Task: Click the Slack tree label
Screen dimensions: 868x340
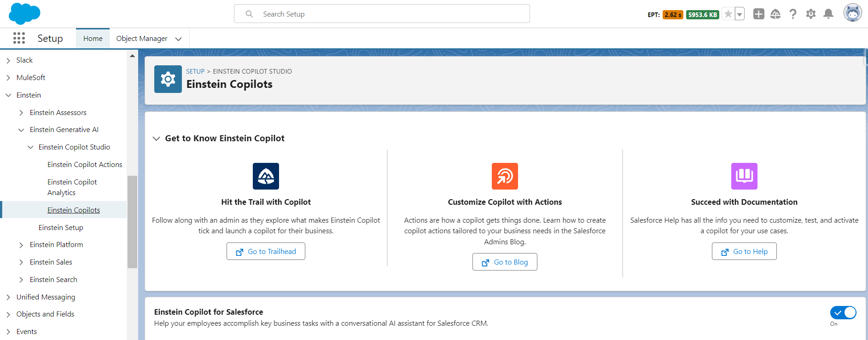Action: pos(24,60)
